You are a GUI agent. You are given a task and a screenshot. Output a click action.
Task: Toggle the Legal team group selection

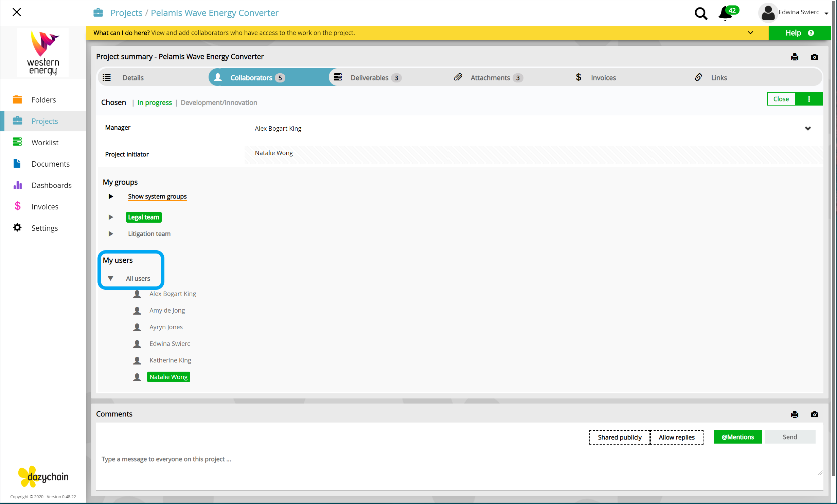[x=143, y=217]
